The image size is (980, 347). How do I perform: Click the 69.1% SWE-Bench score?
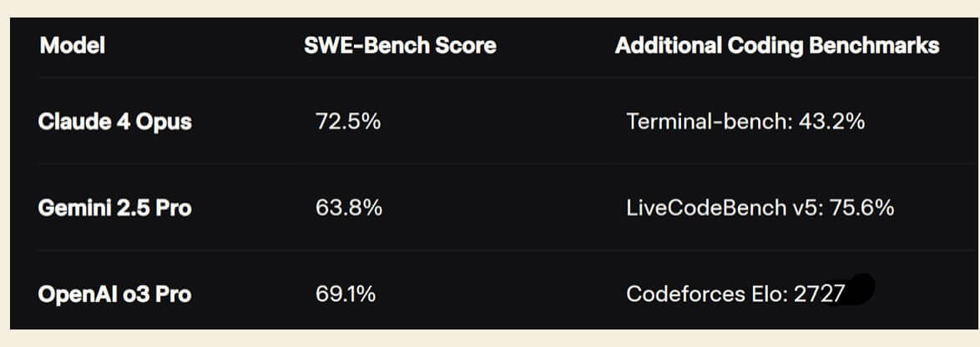[346, 294]
